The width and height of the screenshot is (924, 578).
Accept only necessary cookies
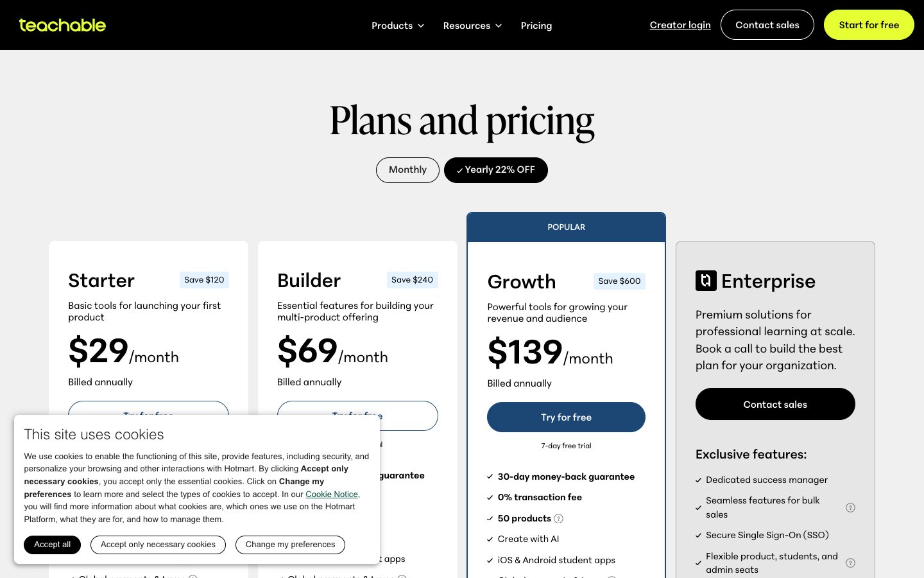coord(158,545)
